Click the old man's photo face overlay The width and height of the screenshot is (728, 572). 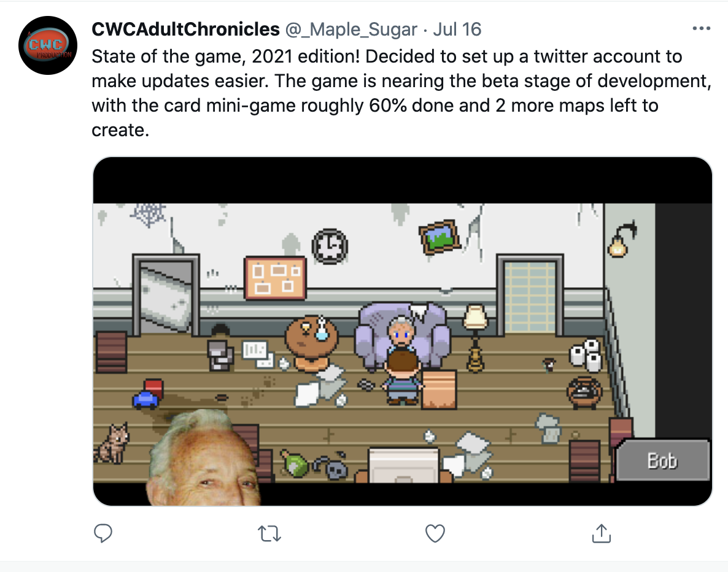pos(203,458)
